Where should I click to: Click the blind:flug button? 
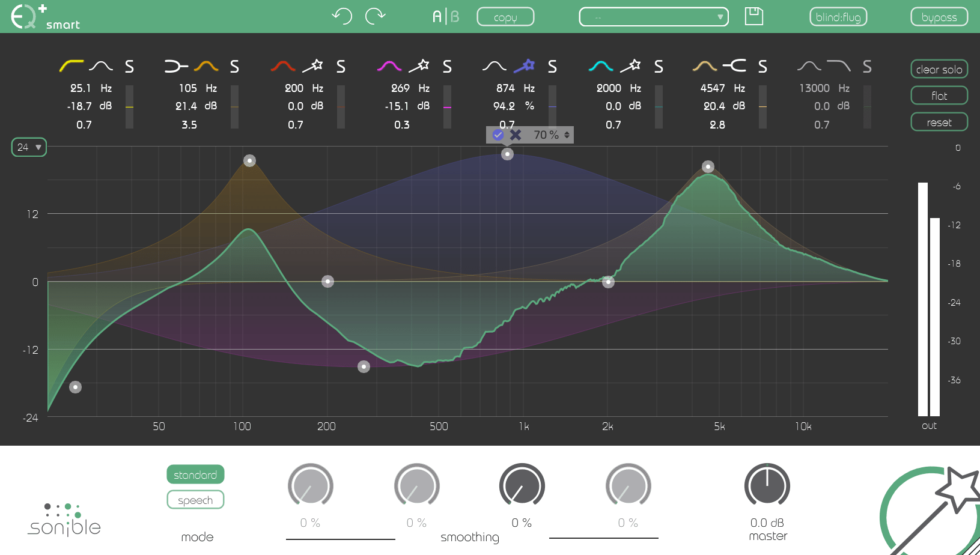tap(838, 17)
